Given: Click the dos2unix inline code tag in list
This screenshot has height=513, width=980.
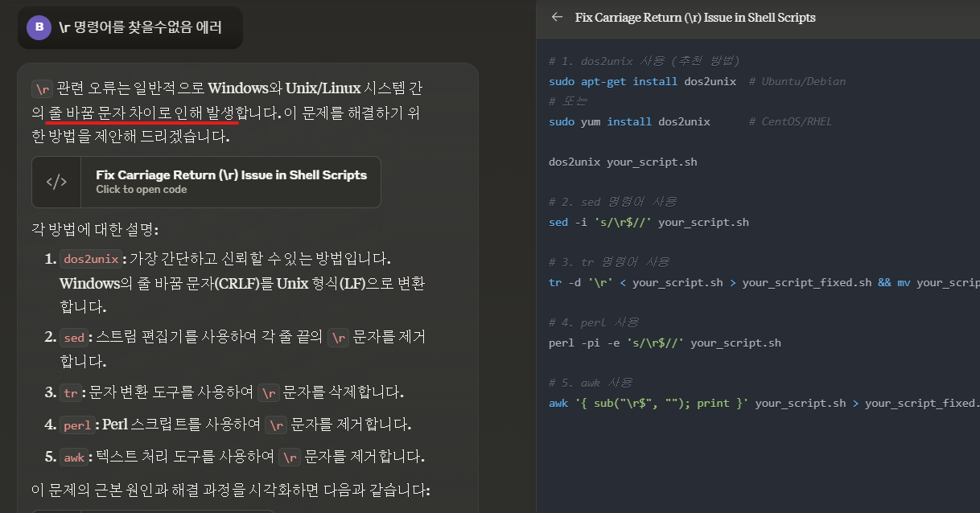Looking at the screenshot, I should 90,259.
